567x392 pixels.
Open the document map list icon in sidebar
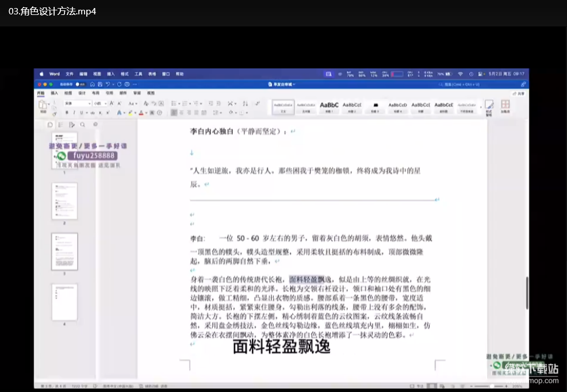coord(61,125)
